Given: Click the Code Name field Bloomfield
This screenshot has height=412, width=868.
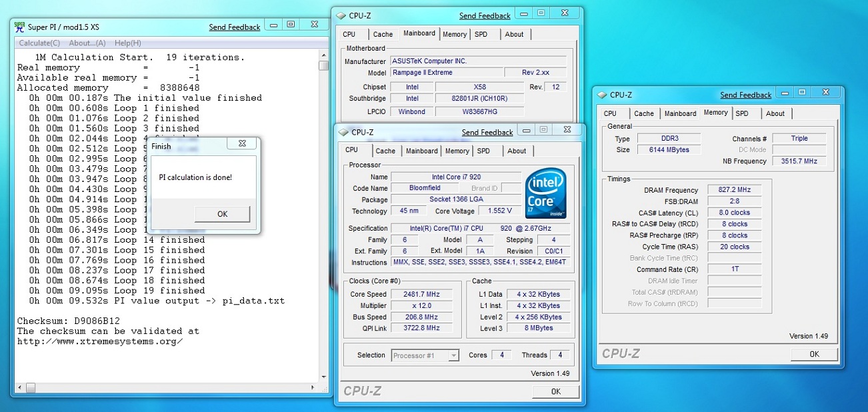Looking at the screenshot, I should [x=425, y=188].
